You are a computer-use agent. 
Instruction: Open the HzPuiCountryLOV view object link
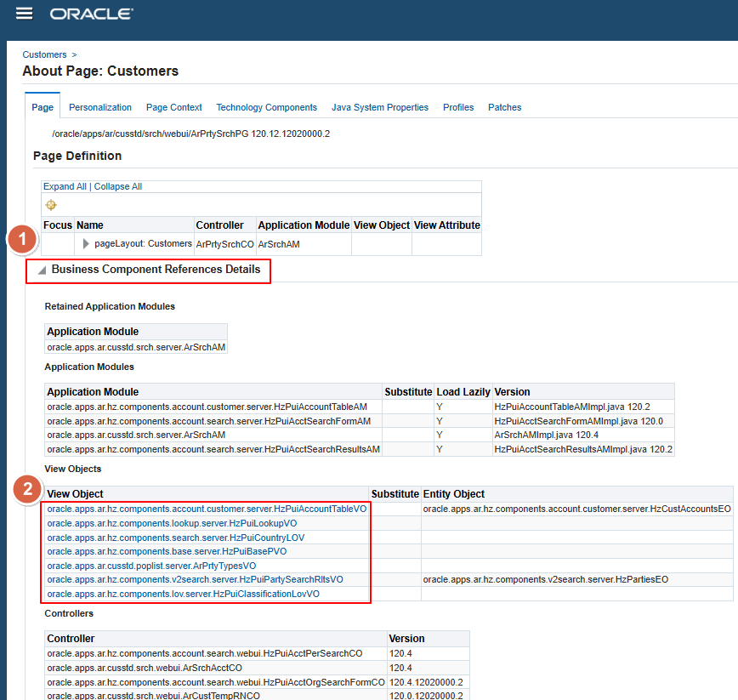(175, 538)
